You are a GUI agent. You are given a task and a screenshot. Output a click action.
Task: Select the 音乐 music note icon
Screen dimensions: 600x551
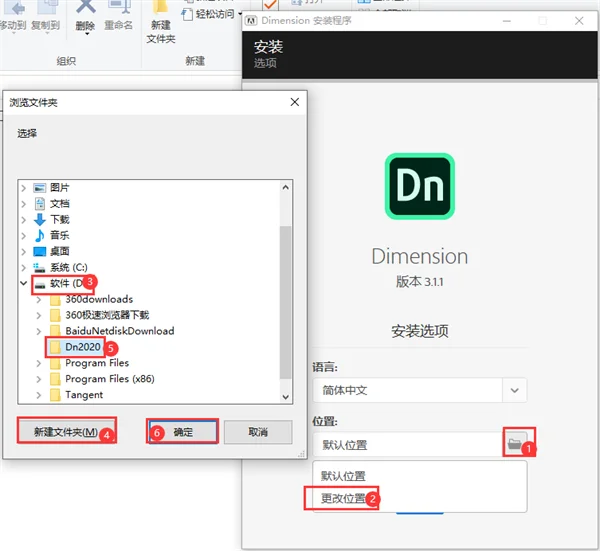(x=39, y=235)
